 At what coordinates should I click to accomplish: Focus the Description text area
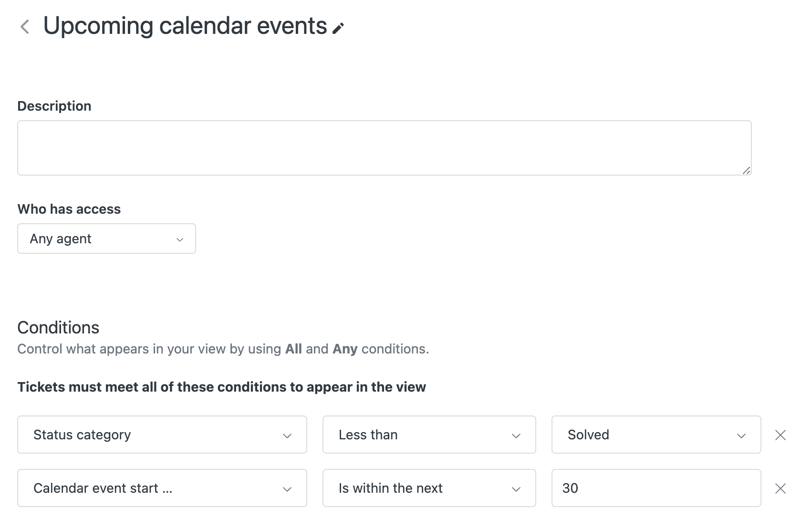point(385,148)
